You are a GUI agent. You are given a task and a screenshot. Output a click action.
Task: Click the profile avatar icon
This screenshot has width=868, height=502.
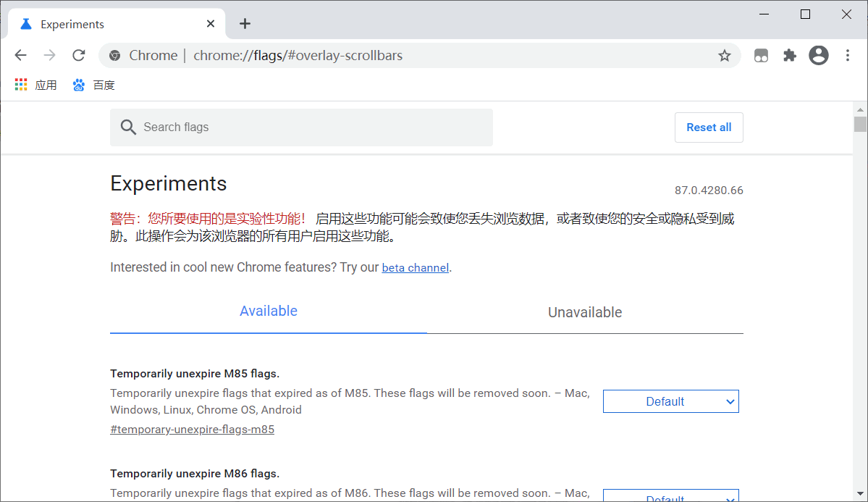point(818,55)
